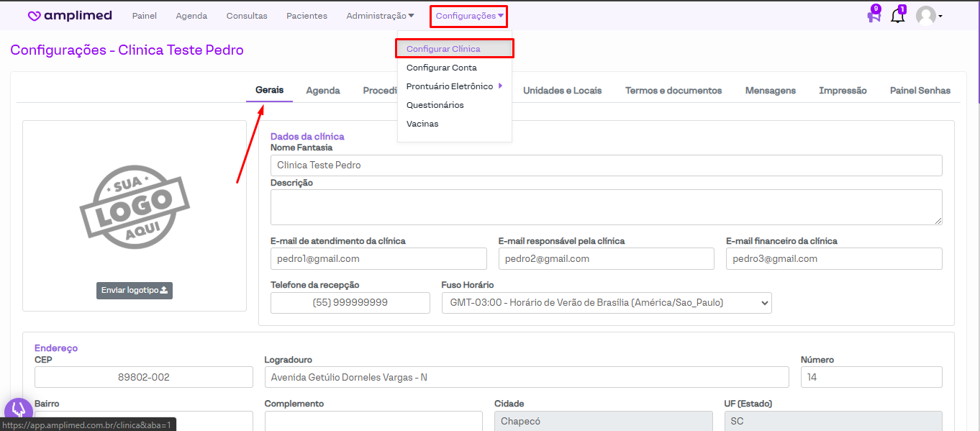Switch to the Unidades e Locais tab
This screenshot has width=980, height=431.
[x=562, y=91]
